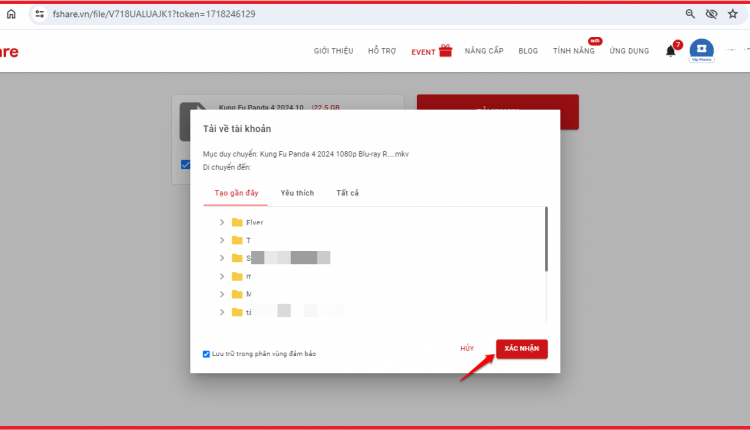Select the Flver folder icon

(237, 222)
